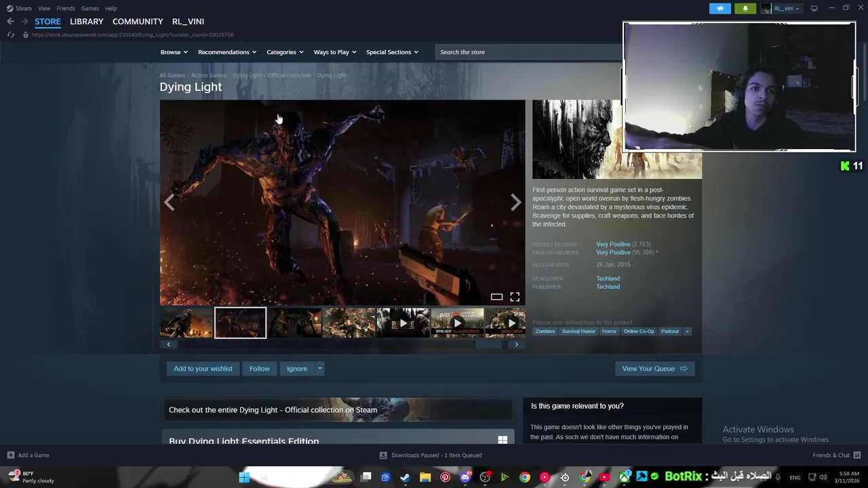Open the Downloads status at the bottom

(x=431, y=455)
